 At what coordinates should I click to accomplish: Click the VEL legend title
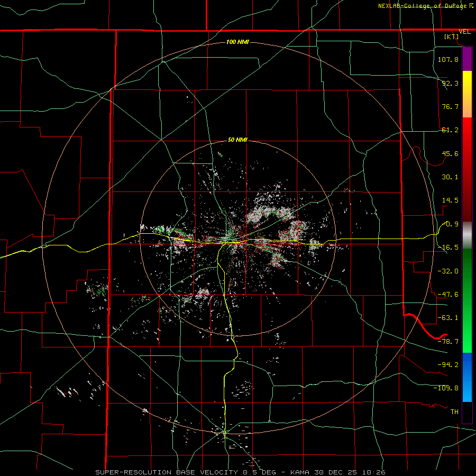(x=464, y=32)
